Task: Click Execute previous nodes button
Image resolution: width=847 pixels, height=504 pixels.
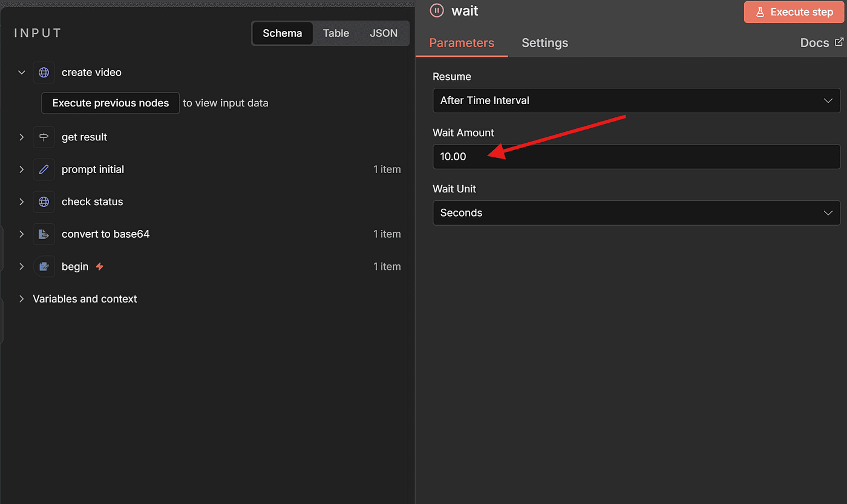Action: click(x=111, y=103)
